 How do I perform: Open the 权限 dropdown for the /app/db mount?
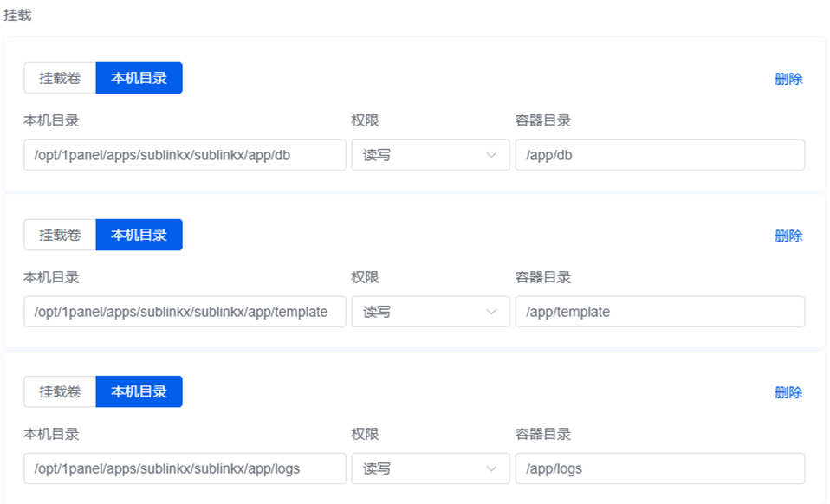(x=420, y=155)
